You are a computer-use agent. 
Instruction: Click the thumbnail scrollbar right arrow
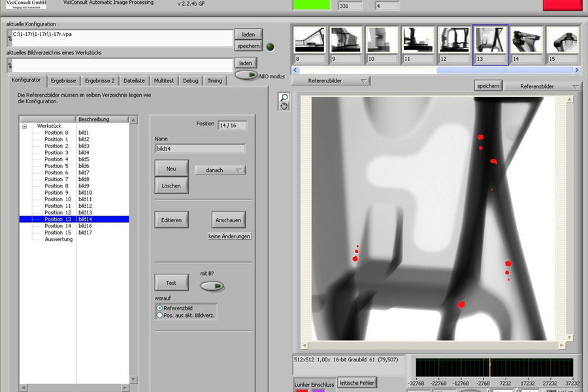tap(576, 70)
